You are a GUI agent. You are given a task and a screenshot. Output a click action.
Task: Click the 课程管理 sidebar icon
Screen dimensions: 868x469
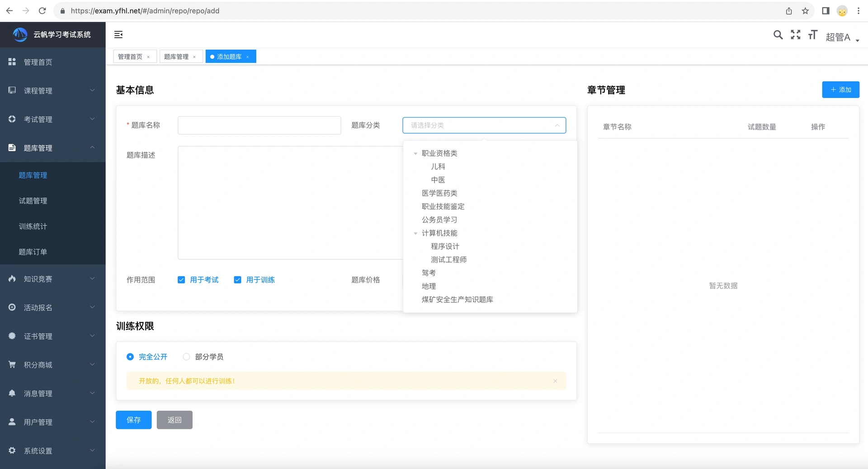tap(12, 90)
